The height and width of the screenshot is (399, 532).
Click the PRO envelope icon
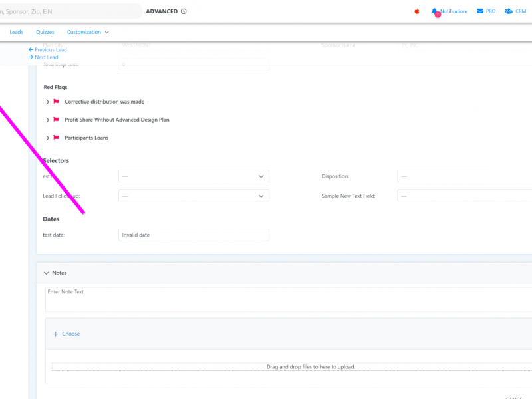(x=480, y=11)
